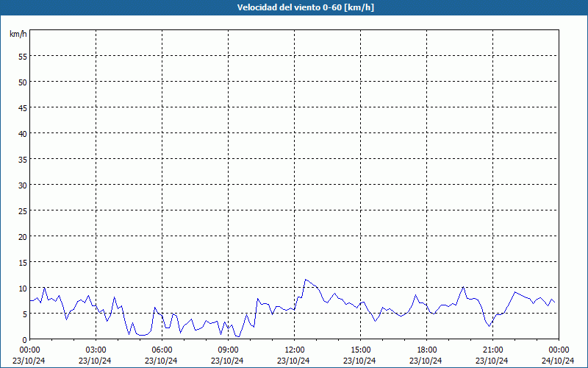Click the 15:00 time axis label
The height and width of the screenshot is (368, 588).
click(360, 350)
